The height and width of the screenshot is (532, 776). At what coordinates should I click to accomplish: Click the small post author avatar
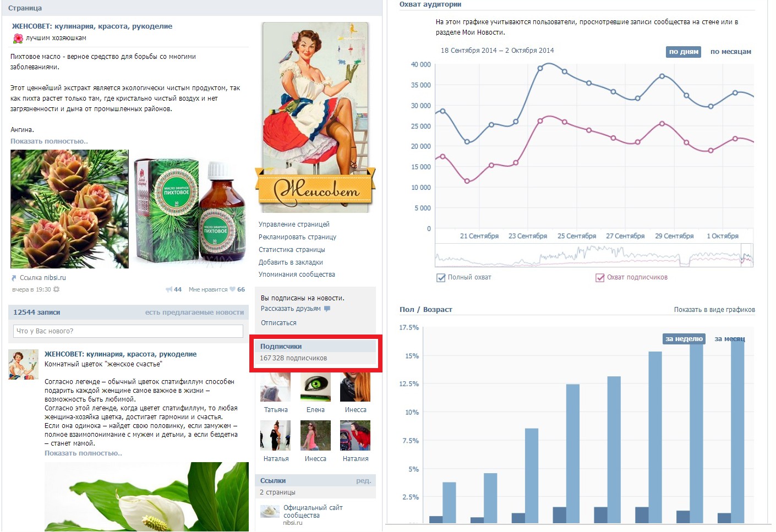23,364
